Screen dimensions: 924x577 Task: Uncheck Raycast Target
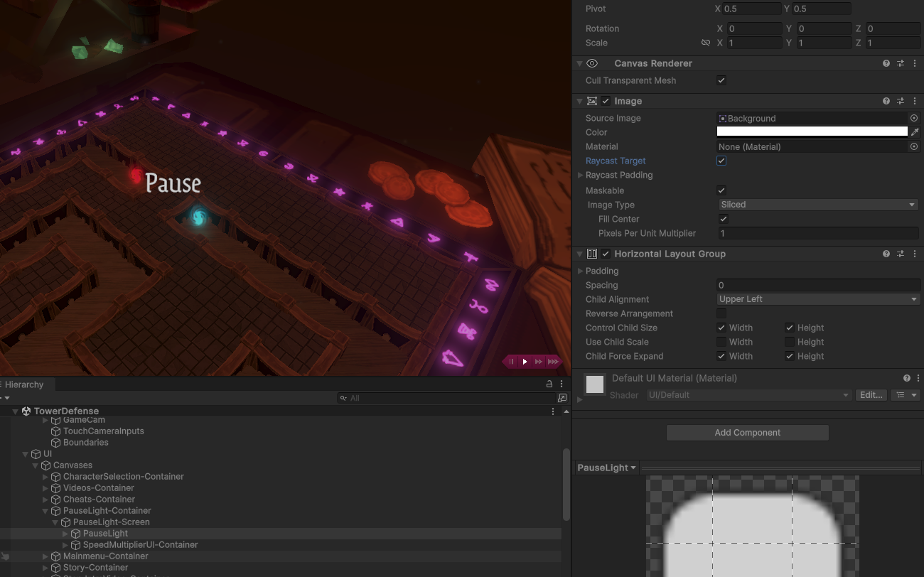coord(721,161)
